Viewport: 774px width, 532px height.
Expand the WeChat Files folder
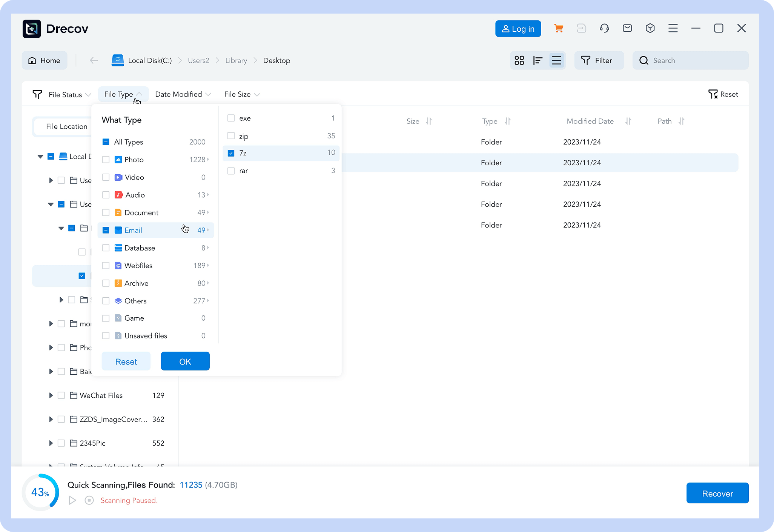[x=51, y=395]
